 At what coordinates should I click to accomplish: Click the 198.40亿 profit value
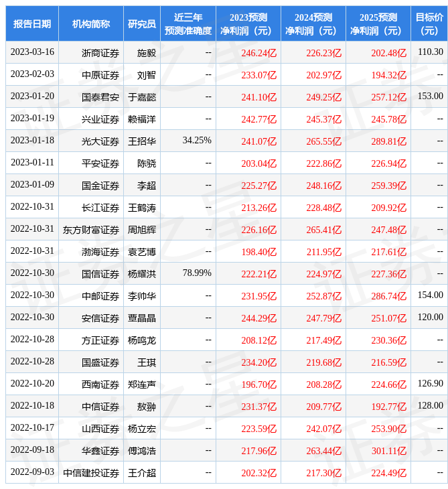[x=258, y=252]
